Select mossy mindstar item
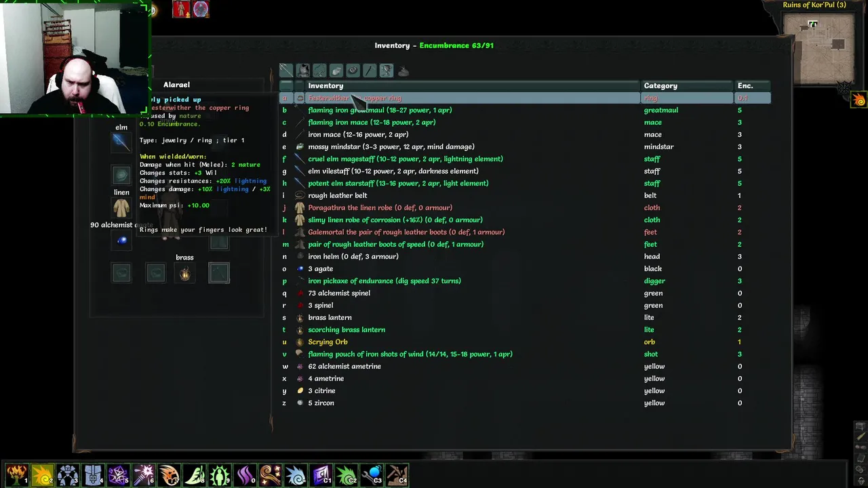Viewport: 868px width, 488px height. click(525, 146)
